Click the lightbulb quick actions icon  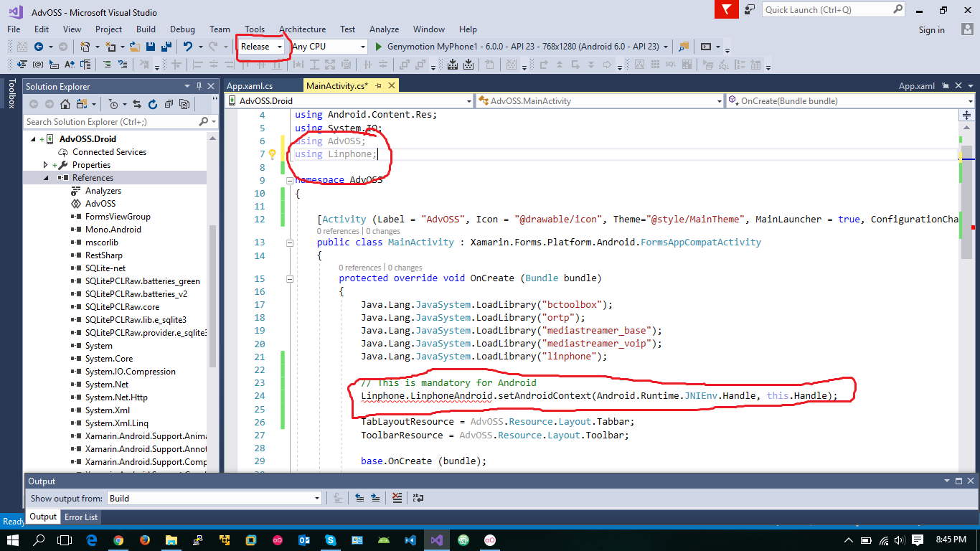pyautogui.click(x=273, y=154)
